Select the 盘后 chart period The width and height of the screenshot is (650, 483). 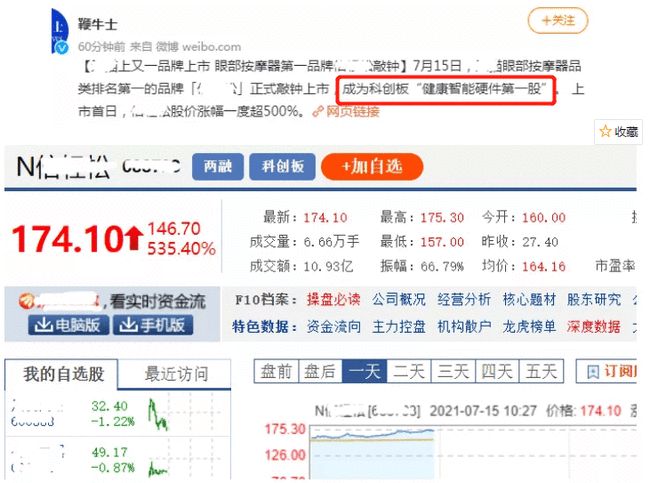click(x=320, y=371)
